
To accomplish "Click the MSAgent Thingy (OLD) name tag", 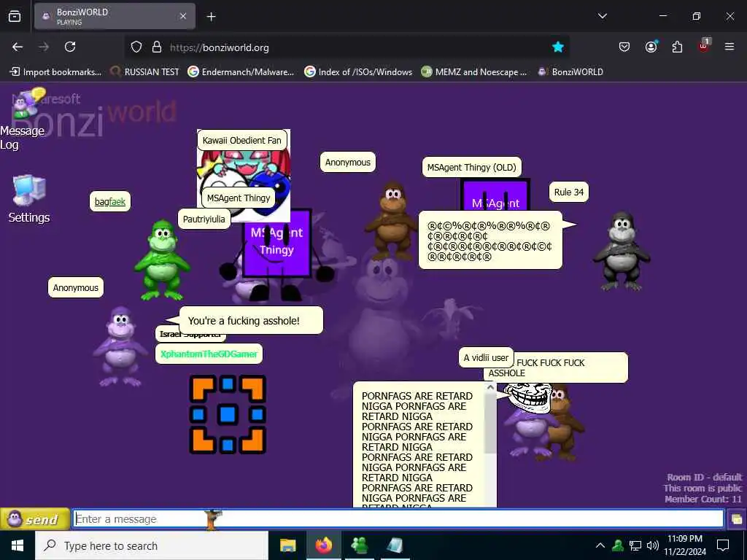I will point(472,167).
